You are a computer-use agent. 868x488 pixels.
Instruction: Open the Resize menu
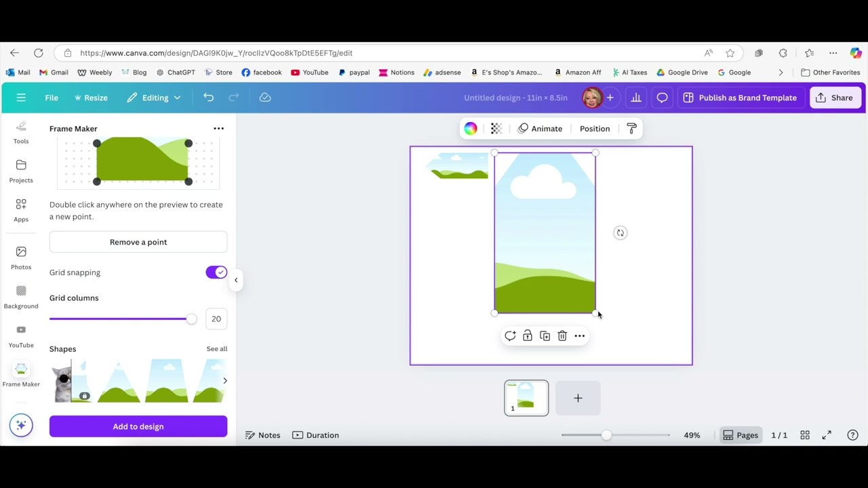[91, 98]
